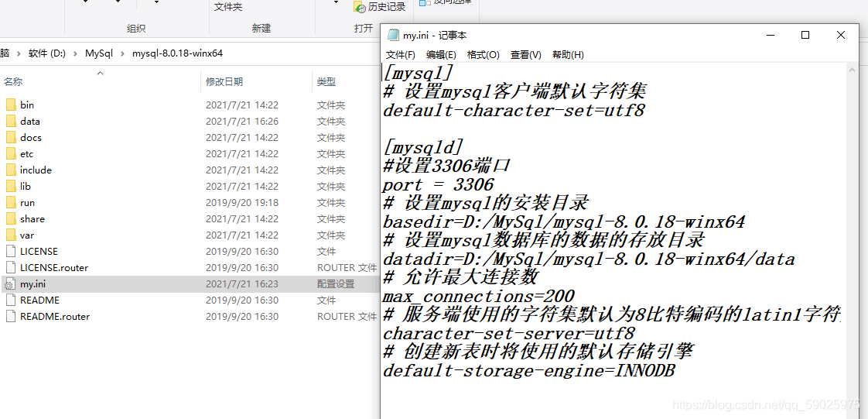Click the 2021/7/21 16:23 date of my.ini
The width and height of the screenshot is (868, 419).
pyautogui.click(x=242, y=283)
